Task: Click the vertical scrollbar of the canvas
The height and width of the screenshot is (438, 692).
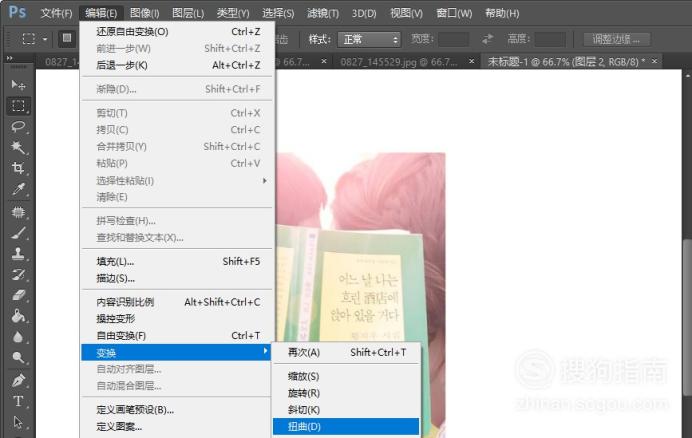Action: [687, 317]
